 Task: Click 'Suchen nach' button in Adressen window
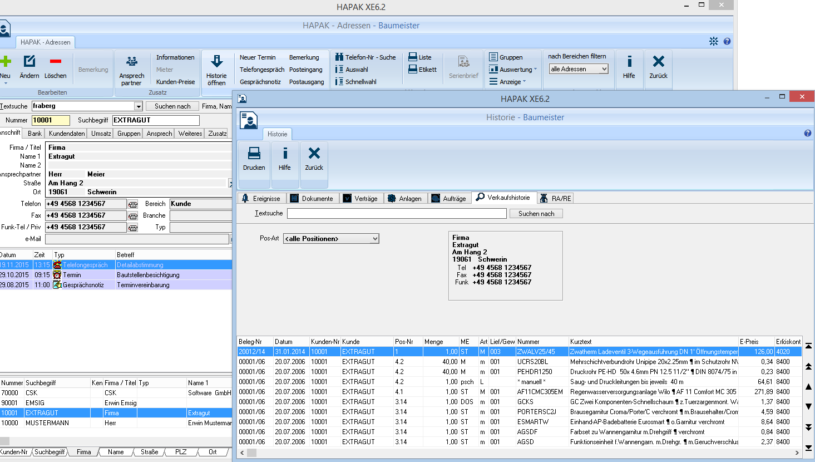(173, 106)
